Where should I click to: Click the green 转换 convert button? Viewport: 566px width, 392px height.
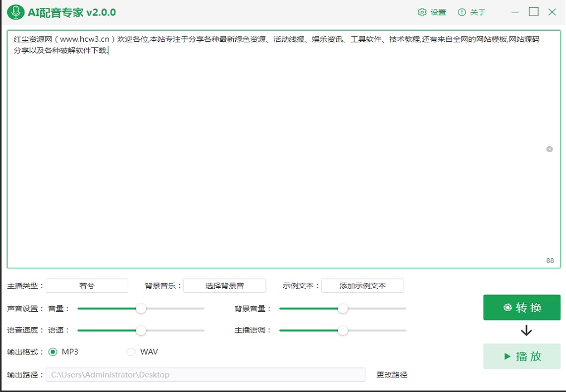(522, 308)
